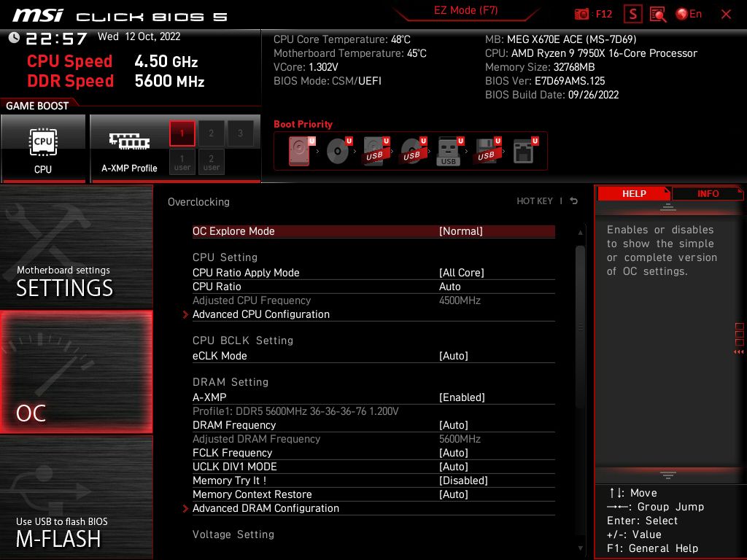Open CPU Ratio Apply Mode [All Core] dropdown
Image resolution: width=747 pixels, height=560 pixels.
pos(373,273)
